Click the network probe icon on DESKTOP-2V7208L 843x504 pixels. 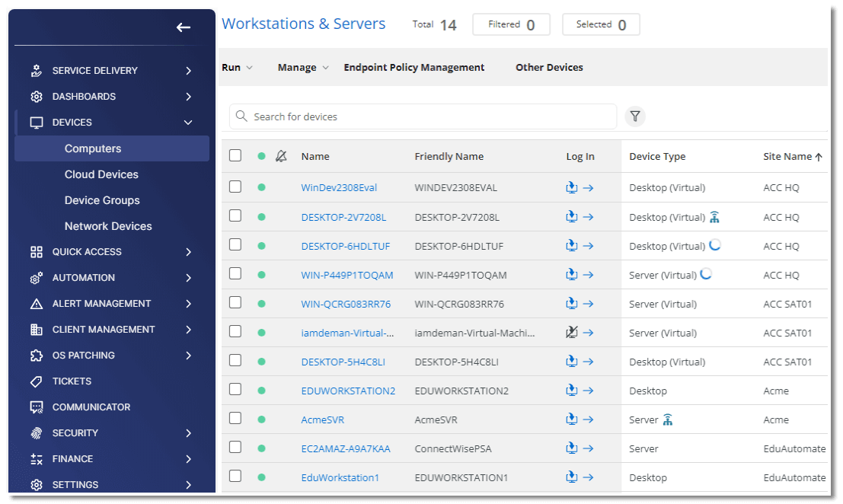click(x=714, y=217)
